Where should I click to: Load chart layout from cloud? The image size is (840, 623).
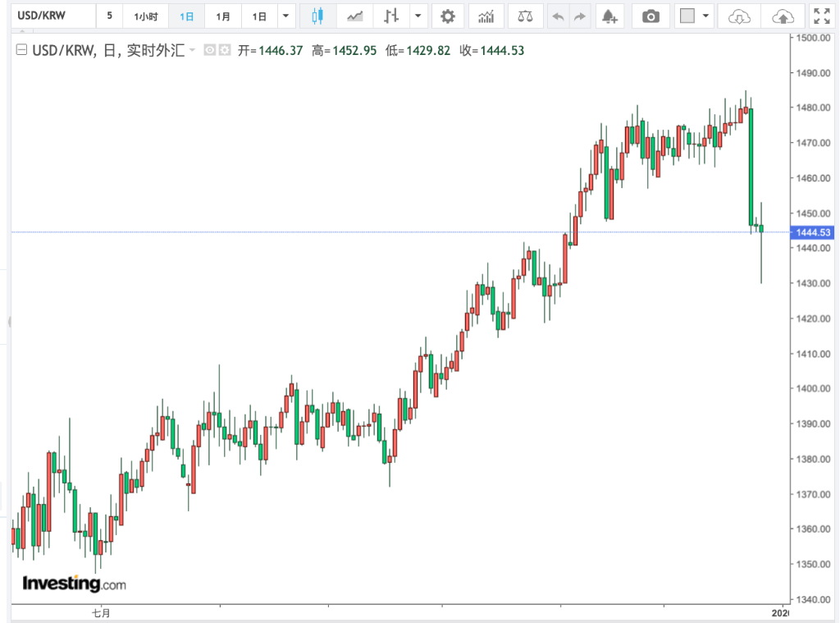click(739, 16)
